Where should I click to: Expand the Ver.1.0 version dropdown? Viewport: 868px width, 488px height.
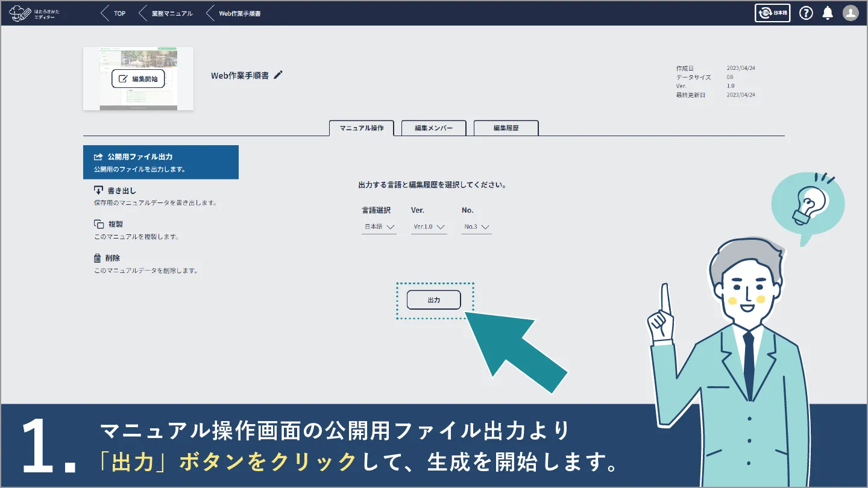coord(429,227)
